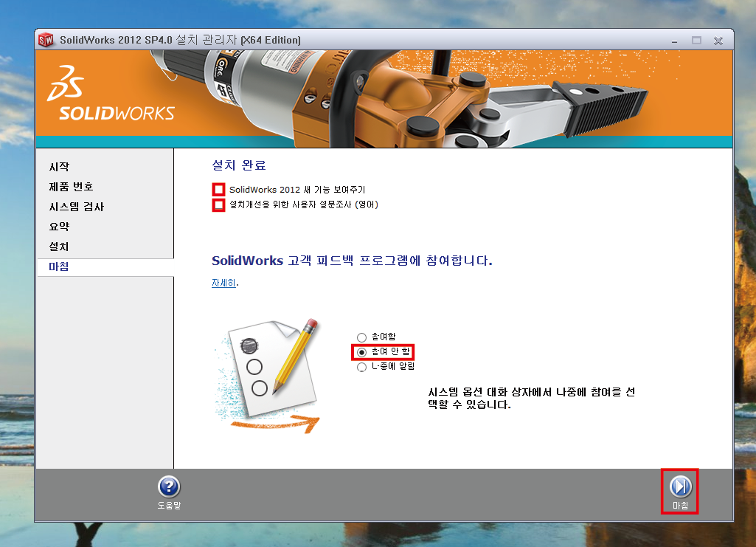
Task: Open the 도움말 help icon
Action: pyautogui.click(x=169, y=486)
